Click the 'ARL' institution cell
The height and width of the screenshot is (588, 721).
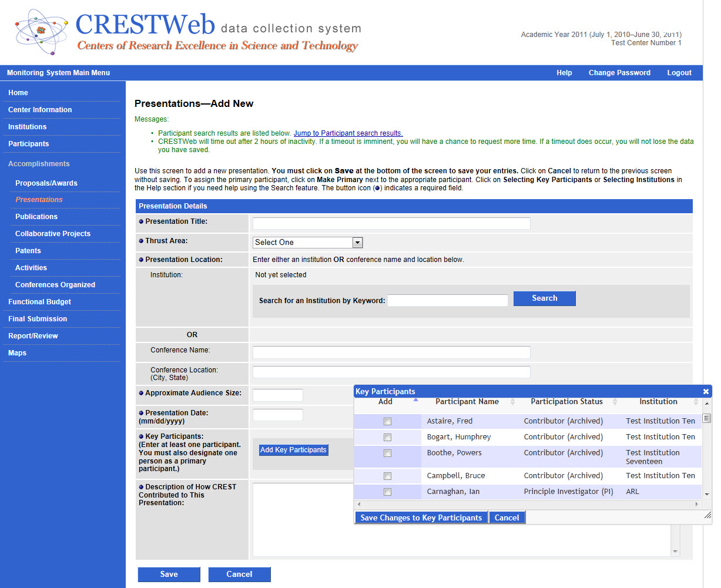coord(632,492)
